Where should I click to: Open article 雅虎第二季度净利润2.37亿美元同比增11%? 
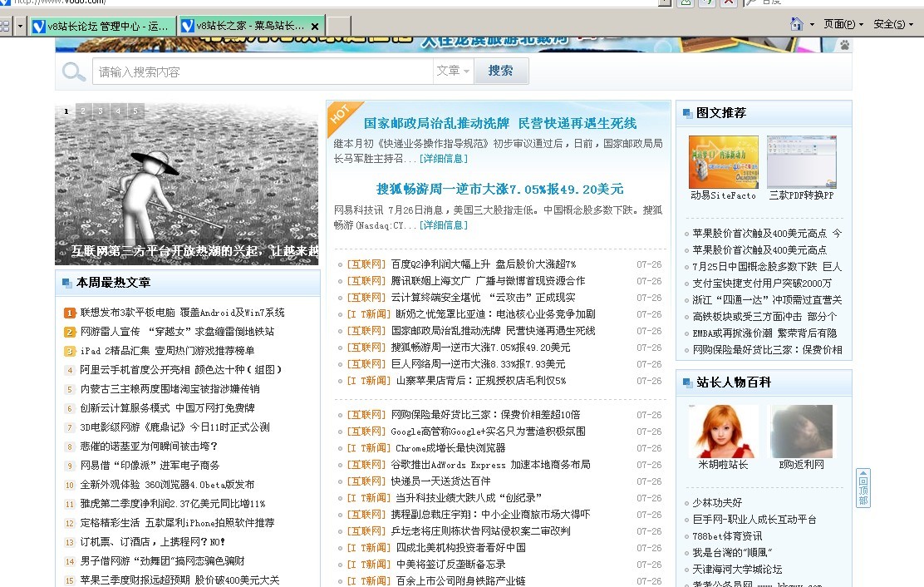(173, 504)
